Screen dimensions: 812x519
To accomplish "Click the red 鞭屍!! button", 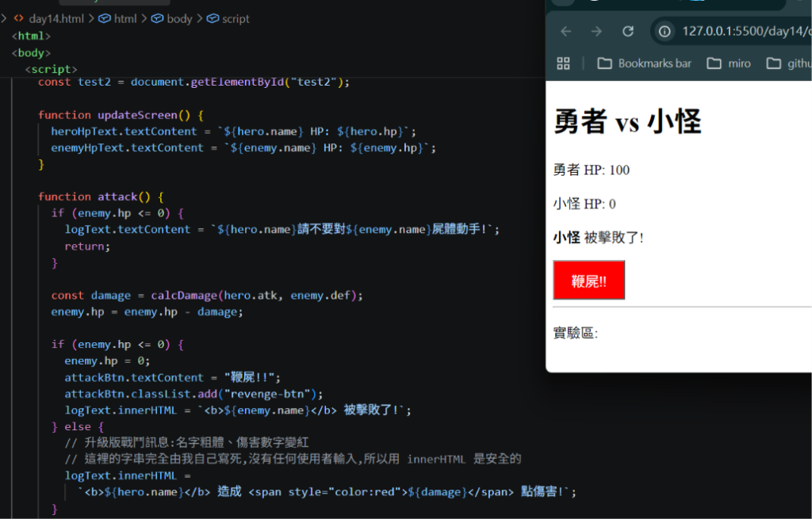I will tap(589, 280).
